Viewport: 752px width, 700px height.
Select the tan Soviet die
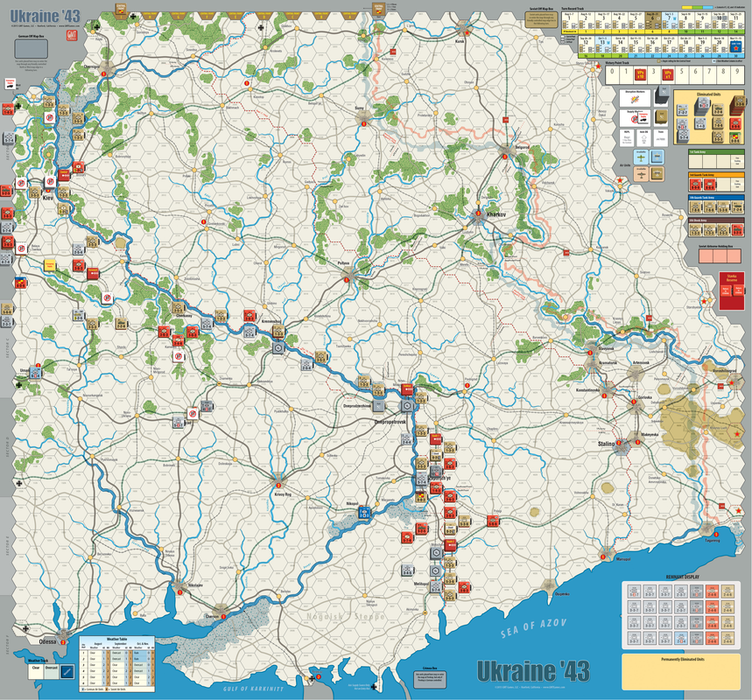click(x=661, y=116)
